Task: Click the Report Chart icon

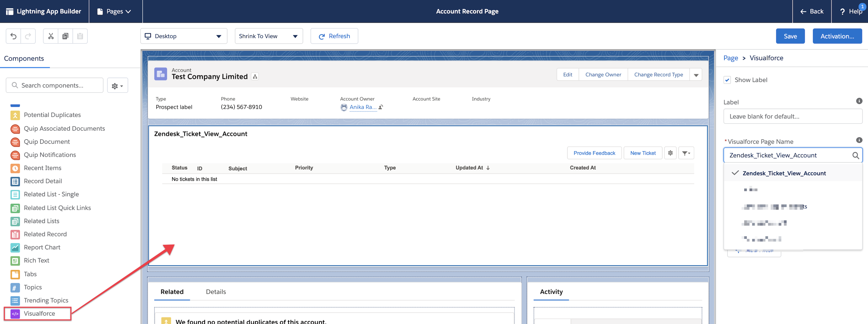Action: click(x=15, y=248)
